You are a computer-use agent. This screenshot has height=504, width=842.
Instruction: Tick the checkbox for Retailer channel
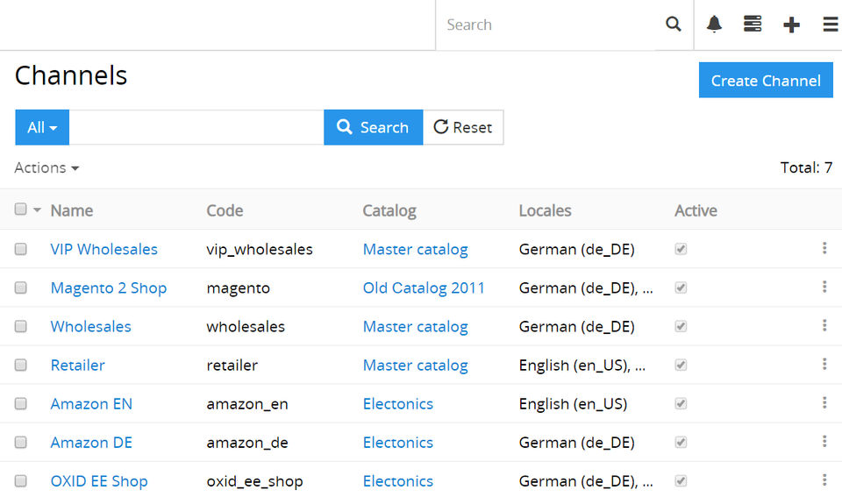[21, 365]
